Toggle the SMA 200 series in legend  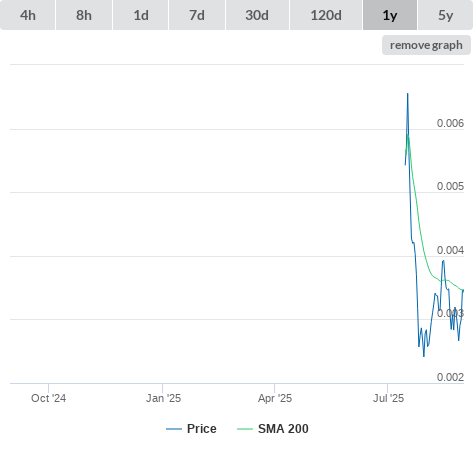pos(273,429)
